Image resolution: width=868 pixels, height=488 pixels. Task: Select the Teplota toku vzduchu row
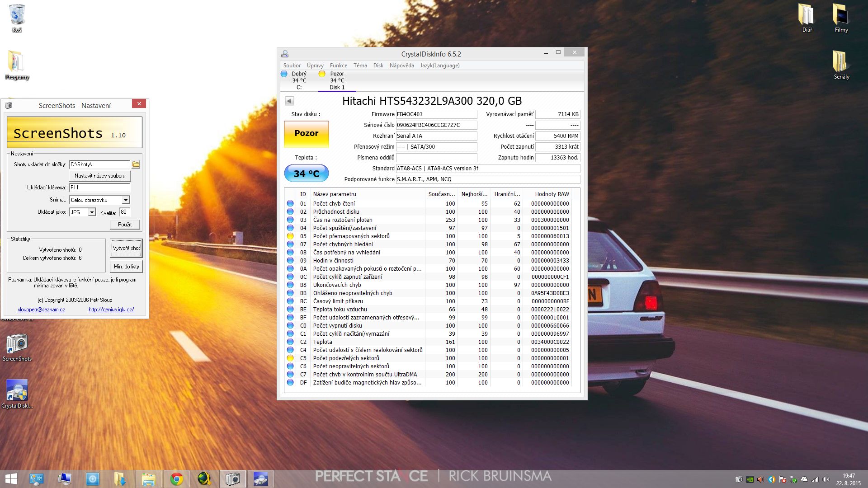tap(429, 309)
